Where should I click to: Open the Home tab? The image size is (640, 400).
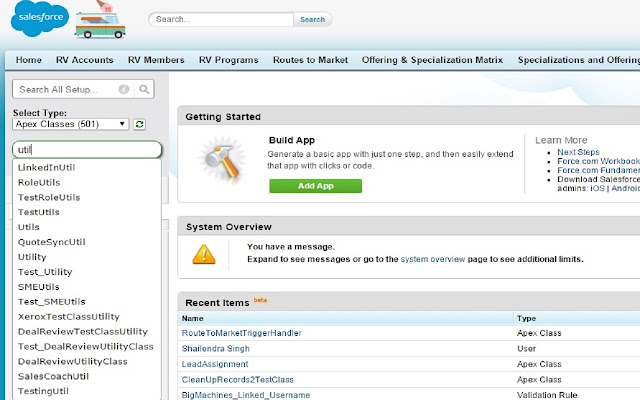29,60
